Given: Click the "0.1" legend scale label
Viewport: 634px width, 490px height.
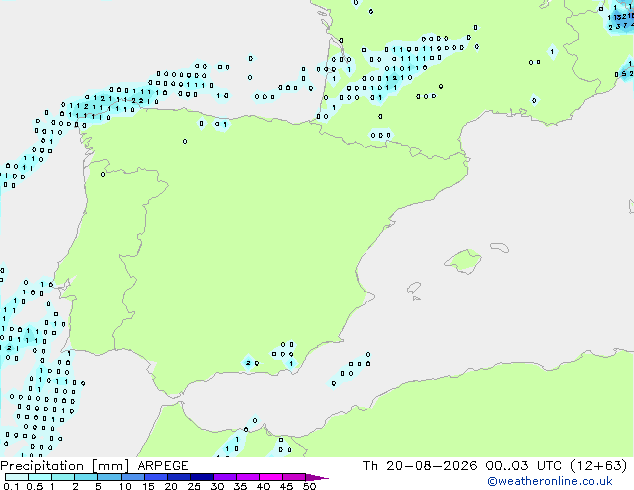Looking at the screenshot, I should pyautogui.click(x=11, y=486).
